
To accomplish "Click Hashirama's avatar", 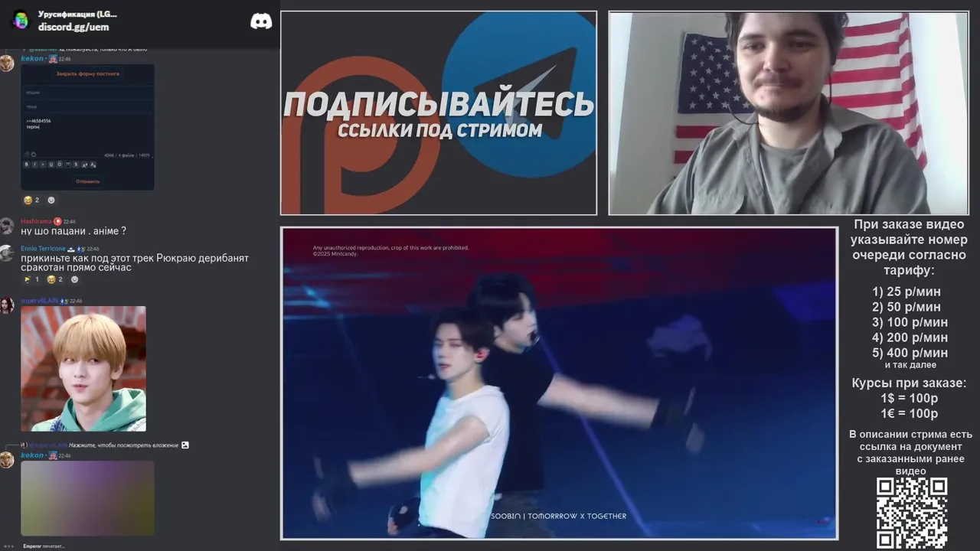I will point(7,226).
